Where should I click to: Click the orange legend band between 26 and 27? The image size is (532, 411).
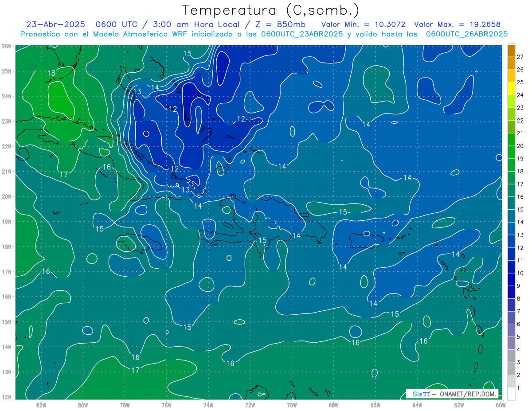click(511, 63)
